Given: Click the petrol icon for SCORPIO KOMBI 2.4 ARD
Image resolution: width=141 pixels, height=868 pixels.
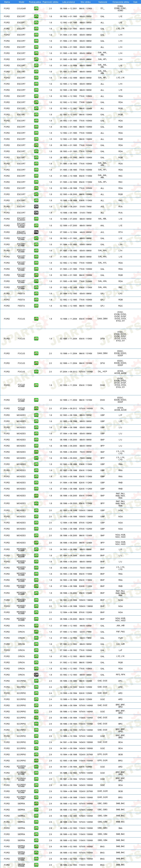Looking at the screenshot, I should click(x=36, y=767).
